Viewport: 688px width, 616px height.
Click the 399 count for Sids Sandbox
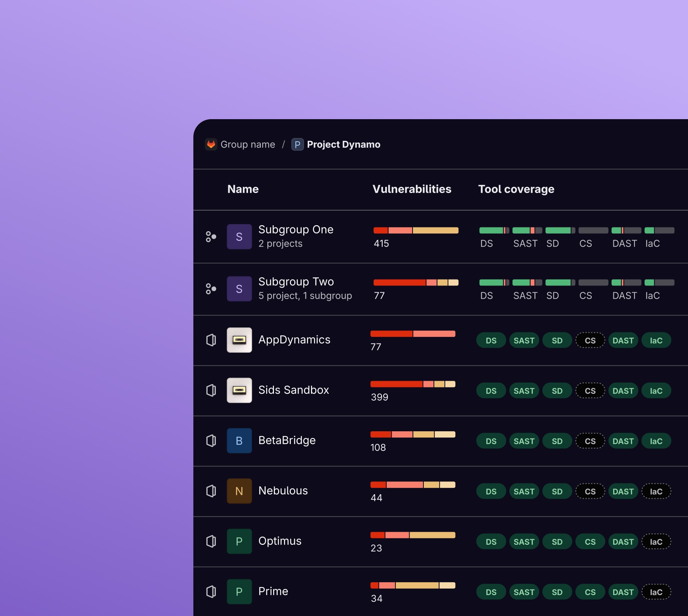click(x=380, y=397)
